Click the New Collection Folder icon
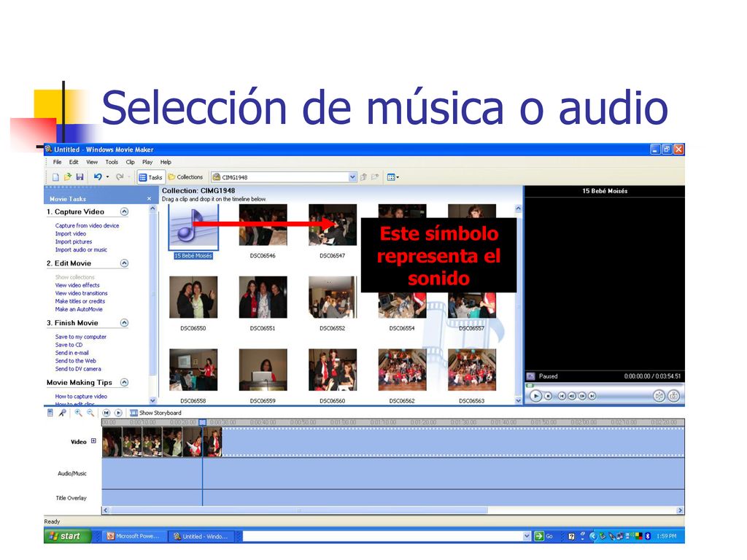The height and width of the screenshot is (560, 747). click(x=376, y=177)
